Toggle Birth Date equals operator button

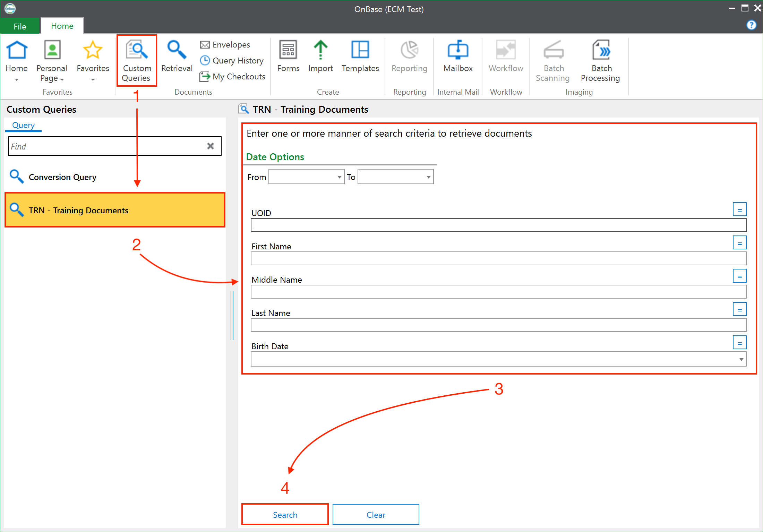739,343
